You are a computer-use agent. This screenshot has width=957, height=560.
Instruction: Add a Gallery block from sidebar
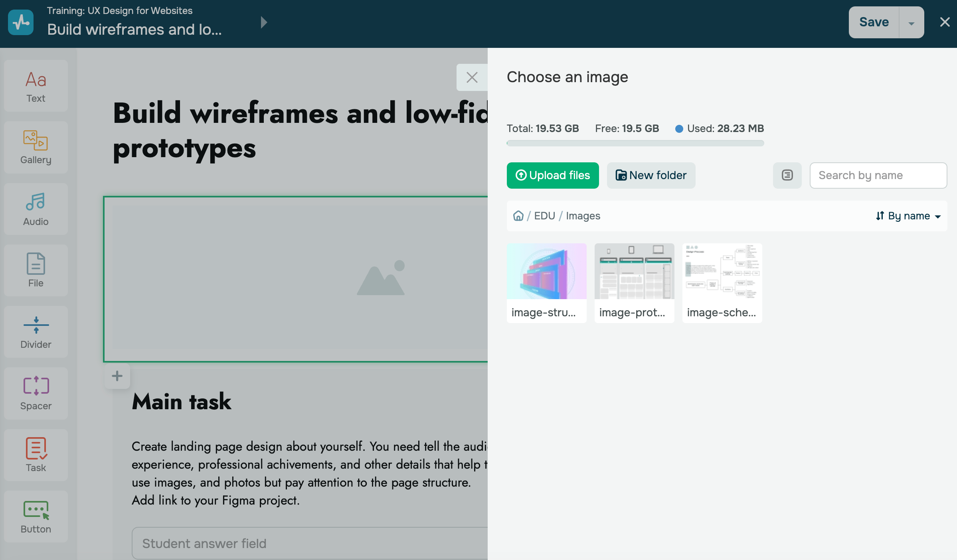(36, 148)
